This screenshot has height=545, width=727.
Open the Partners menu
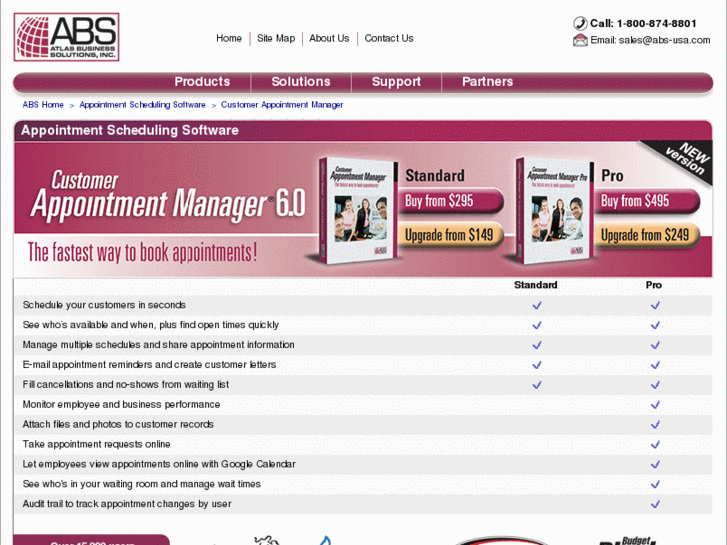[488, 82]
